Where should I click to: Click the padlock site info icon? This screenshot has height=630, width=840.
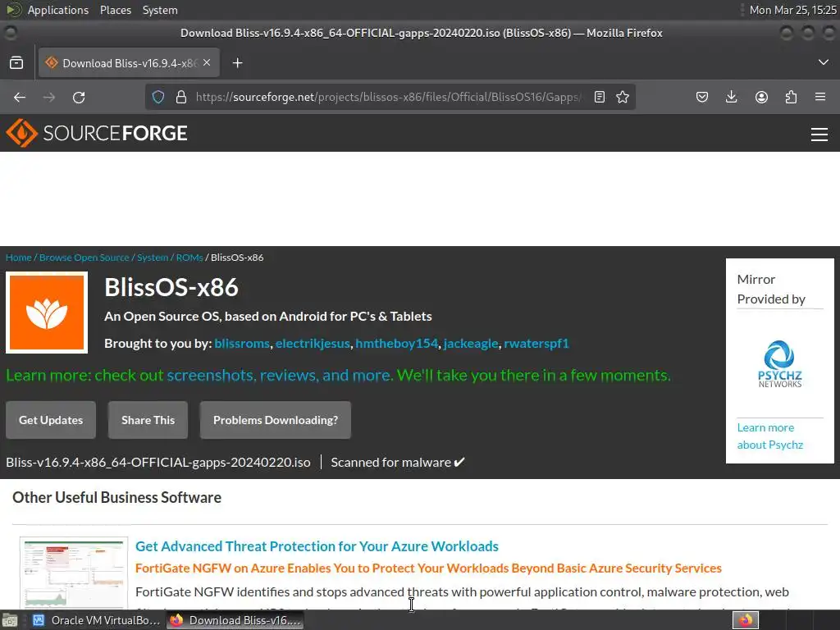point(181,97)
